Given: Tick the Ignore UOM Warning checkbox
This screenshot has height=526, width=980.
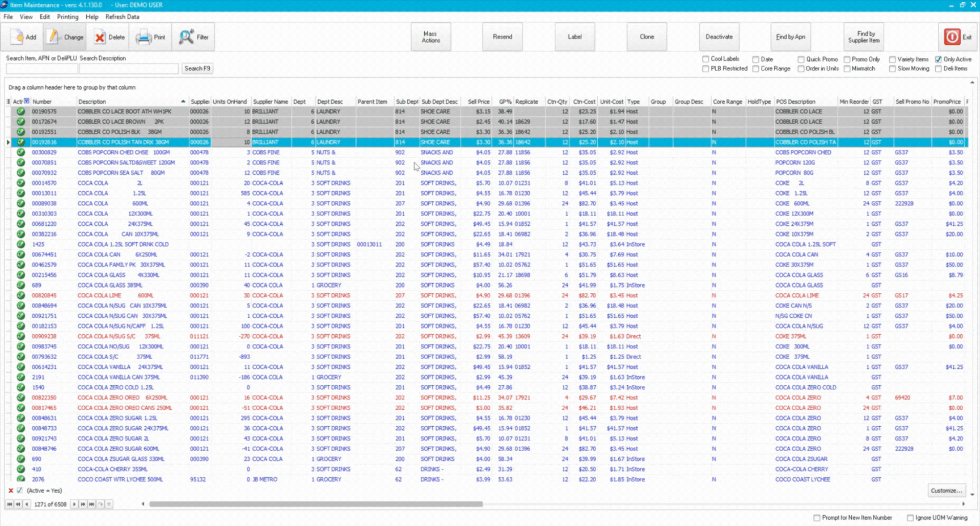Looking at the screenshot, I should [910, 517].
